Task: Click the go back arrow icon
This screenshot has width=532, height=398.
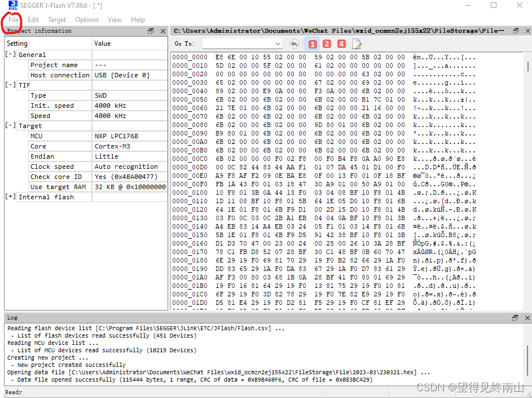Action: coord(294,44)
